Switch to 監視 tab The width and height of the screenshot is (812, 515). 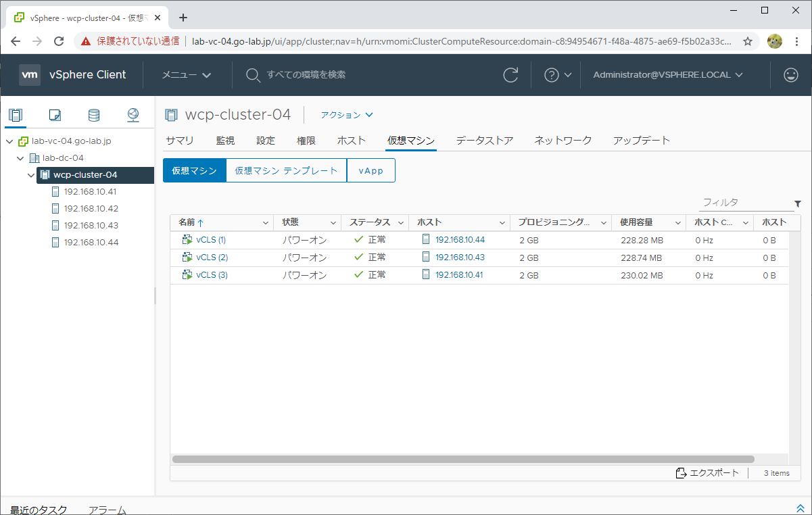pyautogui.click(x=225, y=141)
